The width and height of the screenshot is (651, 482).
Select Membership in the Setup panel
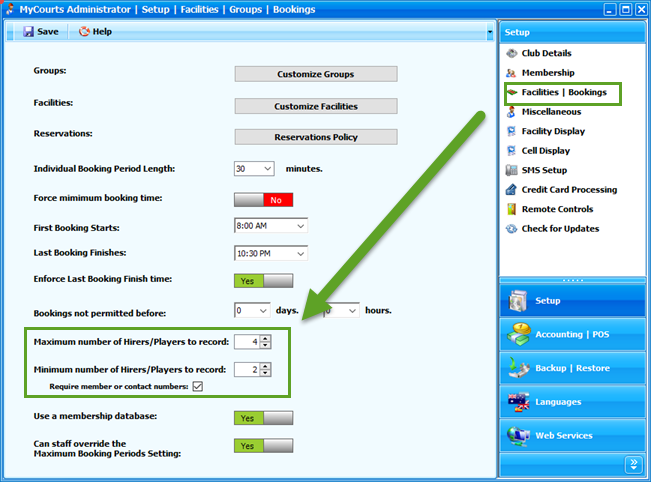coord(547,73)
